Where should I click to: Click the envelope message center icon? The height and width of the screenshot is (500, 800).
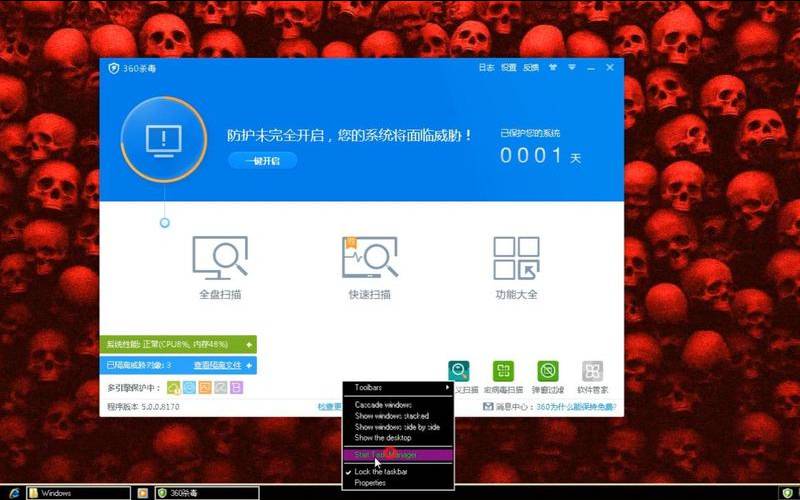(x=488, y=407)
